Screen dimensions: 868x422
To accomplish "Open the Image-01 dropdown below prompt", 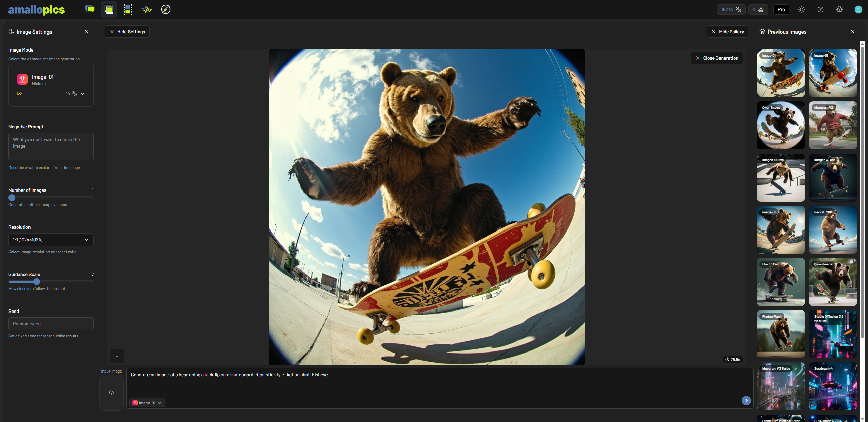I will tap(147, 403).
